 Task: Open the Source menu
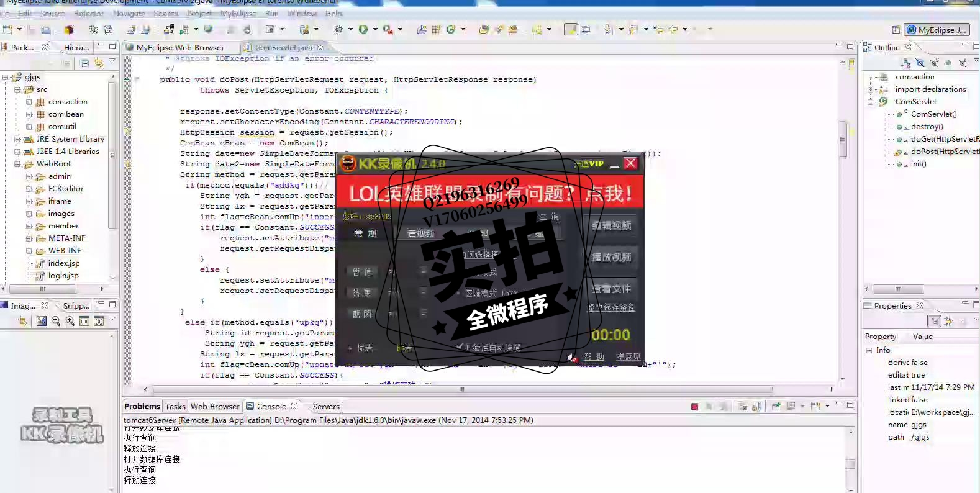point(52,13)
